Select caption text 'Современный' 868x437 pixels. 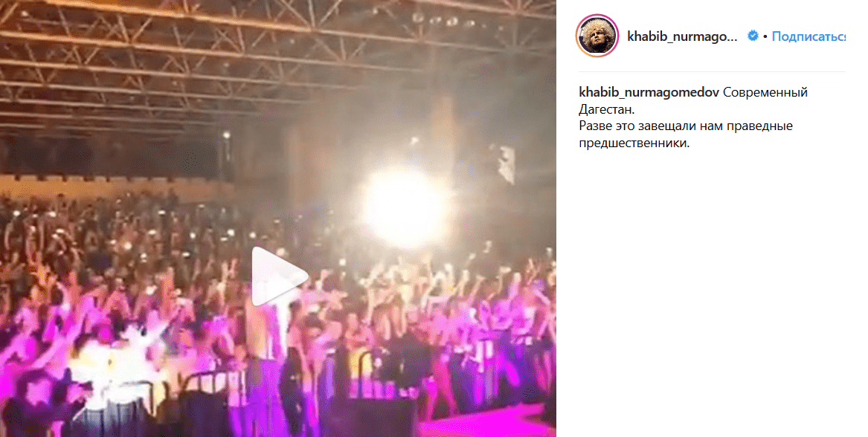pos(765,92)
